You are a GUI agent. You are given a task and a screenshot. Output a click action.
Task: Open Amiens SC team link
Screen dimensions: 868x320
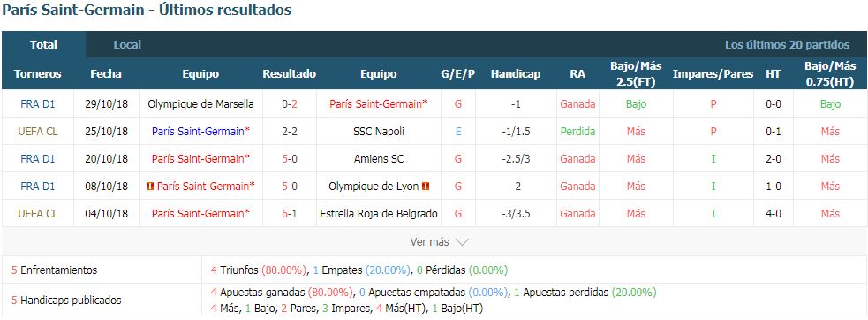click(379, 158)
